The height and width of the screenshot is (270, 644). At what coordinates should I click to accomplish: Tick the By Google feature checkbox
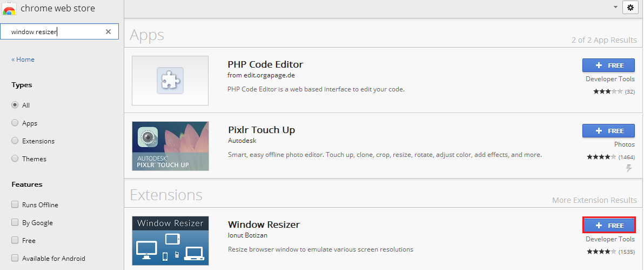tap(15, 222)
